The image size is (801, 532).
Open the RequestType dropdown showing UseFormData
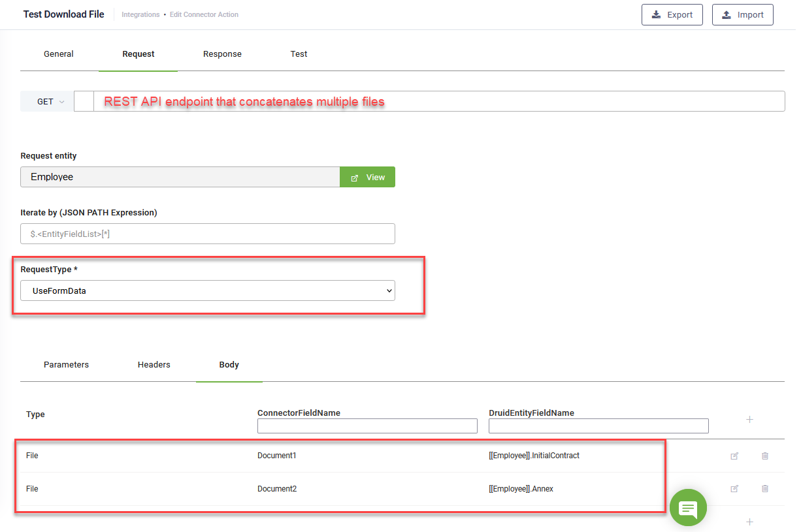click(207, 290)
